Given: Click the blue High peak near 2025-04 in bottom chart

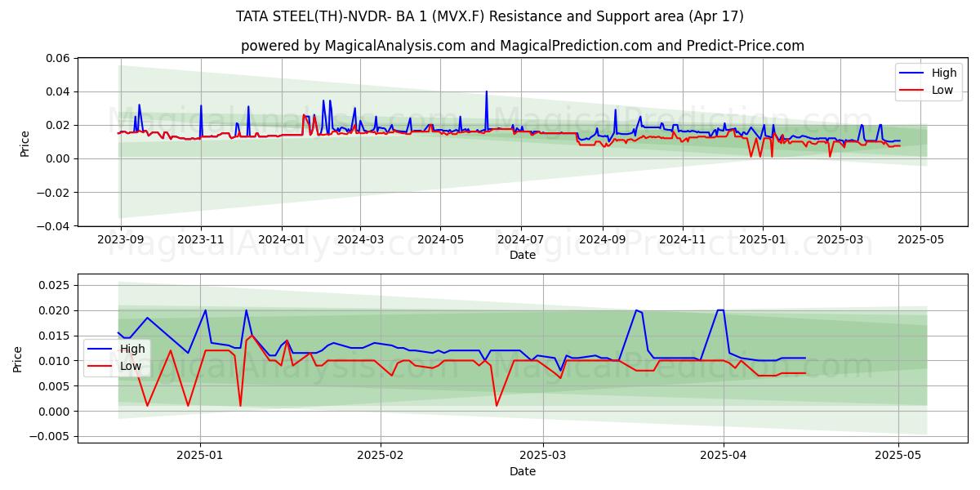Looking at the screenshot, I should [720, 310].
